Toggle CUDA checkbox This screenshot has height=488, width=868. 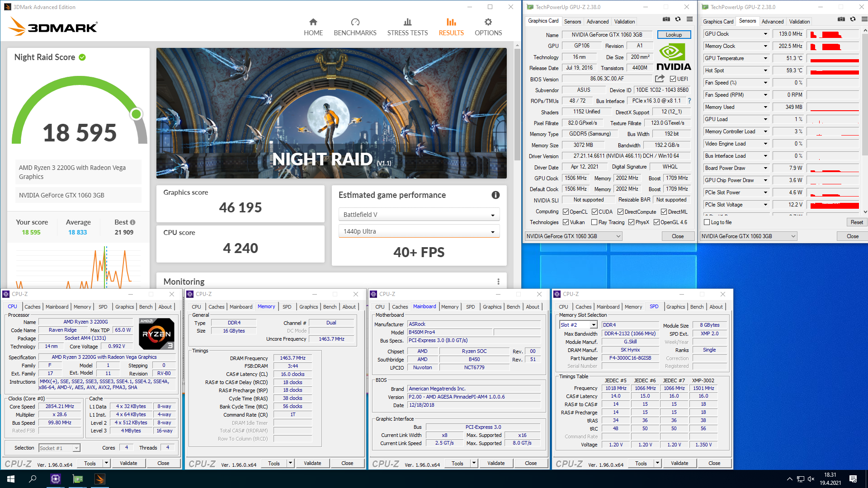[594, 212]
